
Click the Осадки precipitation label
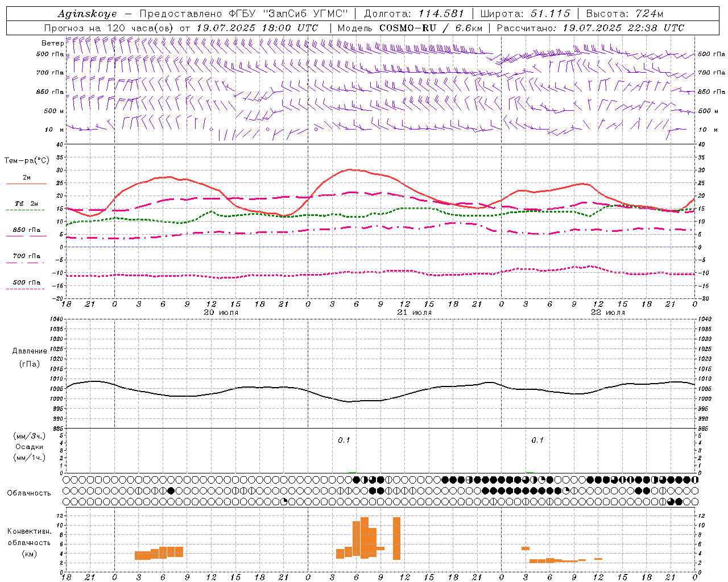(30, 447)
